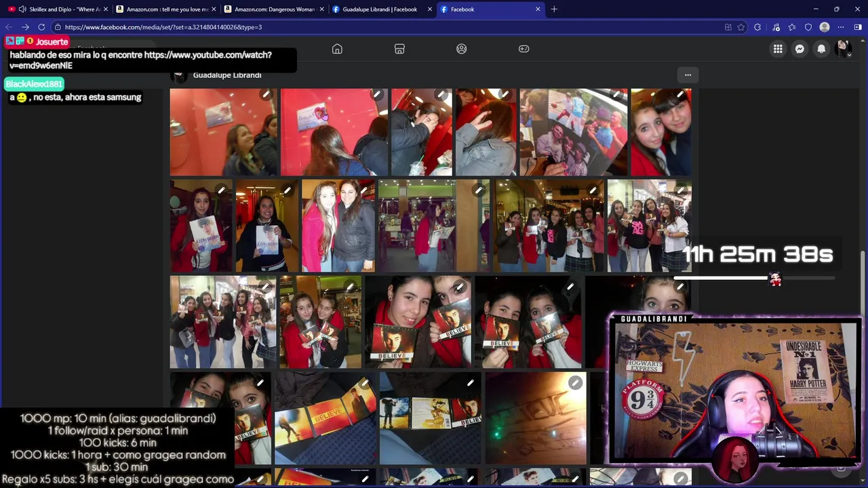Open Guadalupe Librandi profile link
Screen dimensions: 868x488
coord(227,75)
